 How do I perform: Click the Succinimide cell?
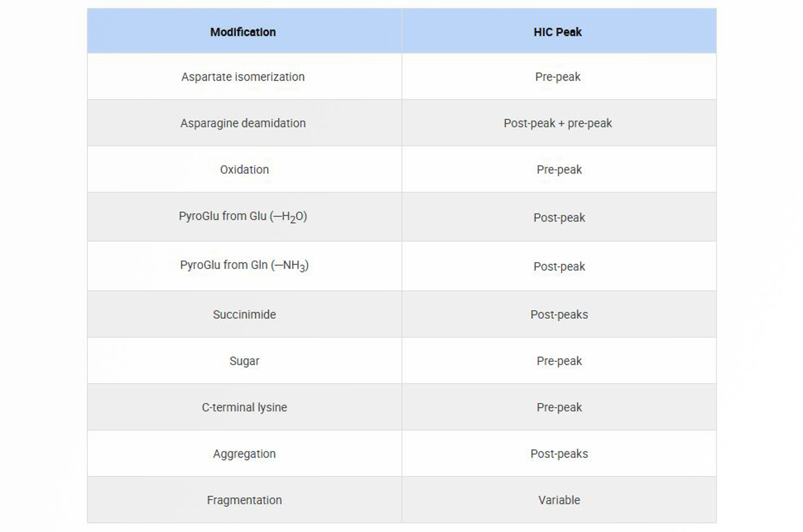tap(244, 315)
